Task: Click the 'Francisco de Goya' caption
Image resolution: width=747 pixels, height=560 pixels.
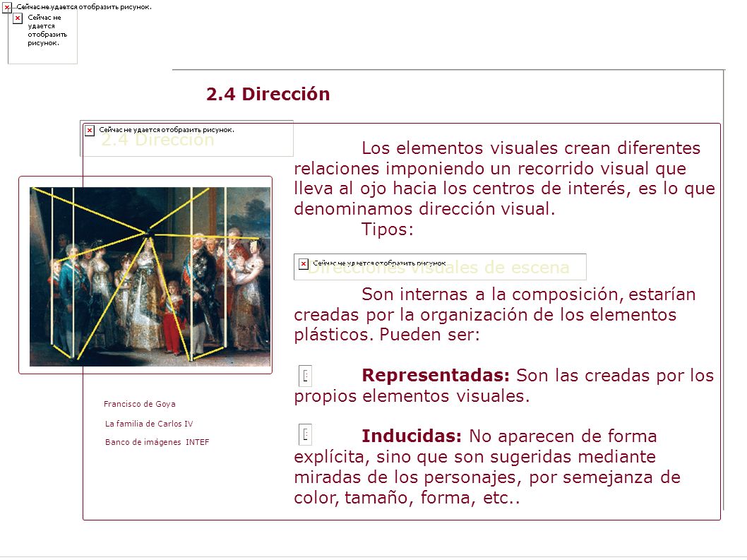Action: pyautogui.click(x=140, y=404)
